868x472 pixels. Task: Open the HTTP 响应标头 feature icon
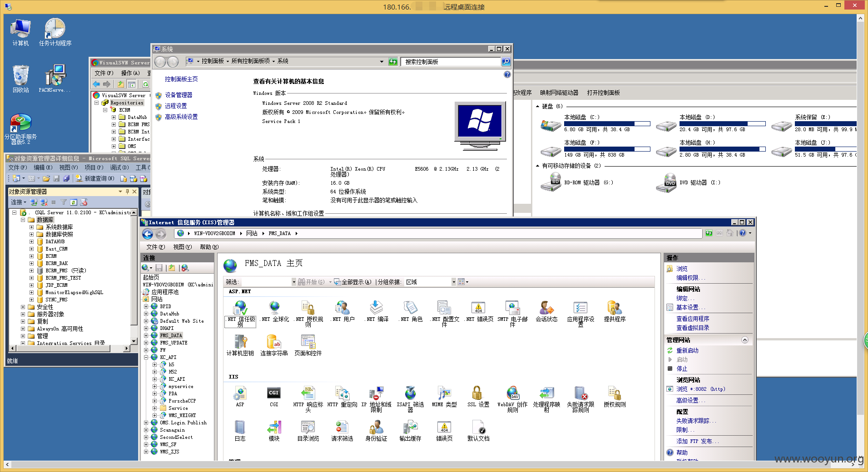pos(308,399)
